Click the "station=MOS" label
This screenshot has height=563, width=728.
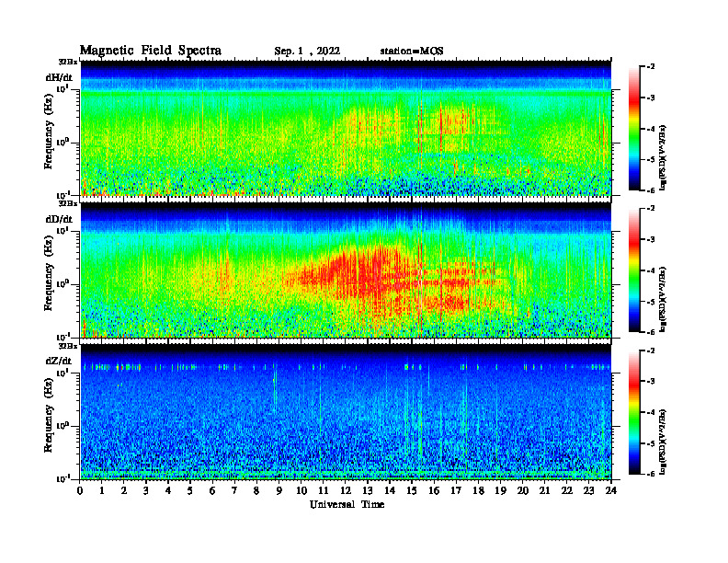(x=412, y=52)
